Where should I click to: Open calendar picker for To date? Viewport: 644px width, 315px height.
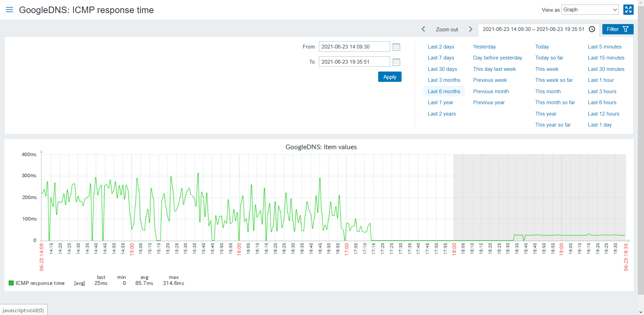point(396,62)
